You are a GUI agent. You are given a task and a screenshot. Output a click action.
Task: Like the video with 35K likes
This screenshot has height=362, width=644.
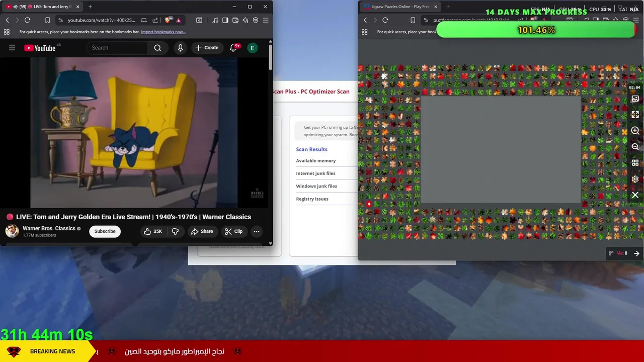153,231
